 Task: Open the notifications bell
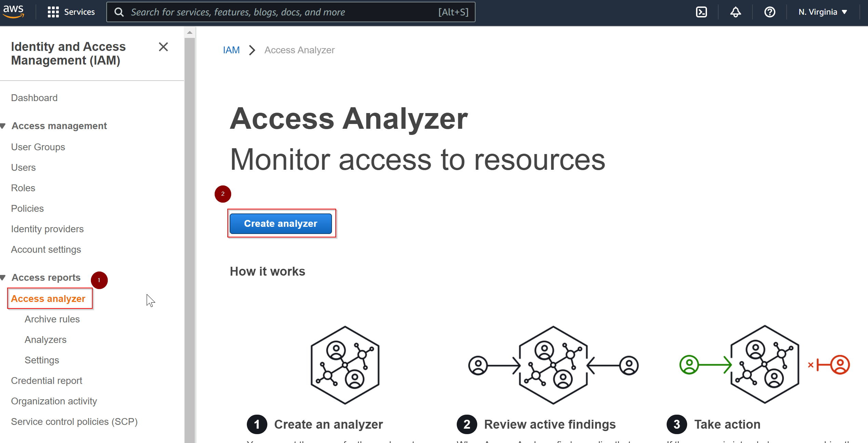[x=735, y=12]
